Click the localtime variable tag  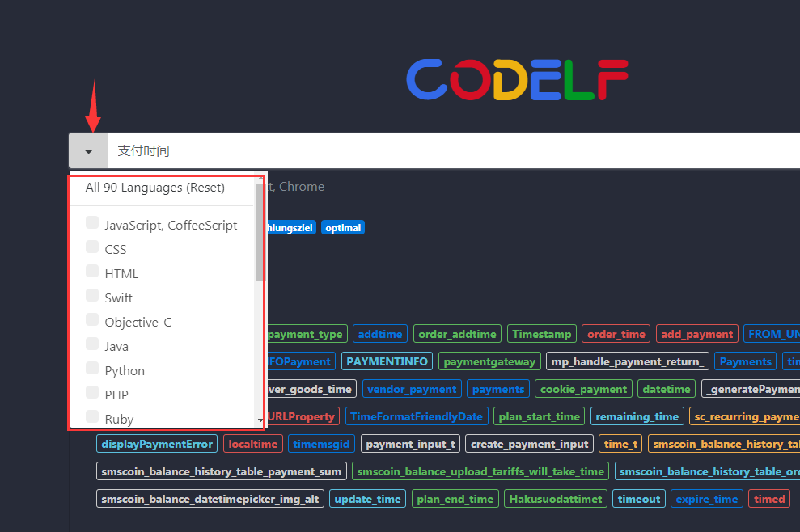pyautogui.click(x=253, y=444)
